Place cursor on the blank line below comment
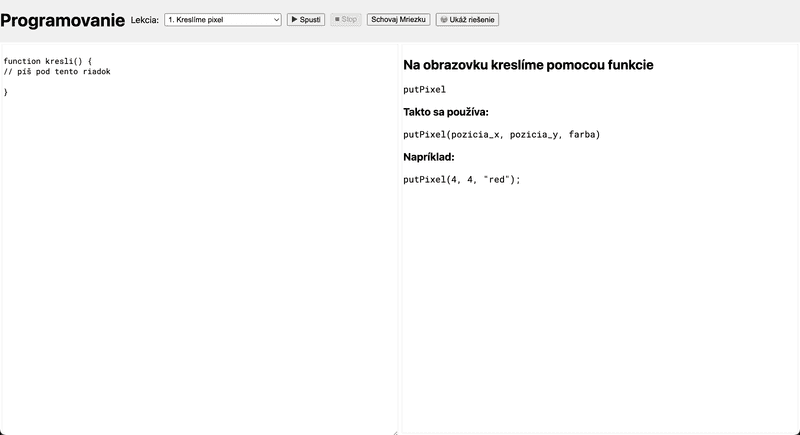Screen dimensions: 800x435 [199, 82]
